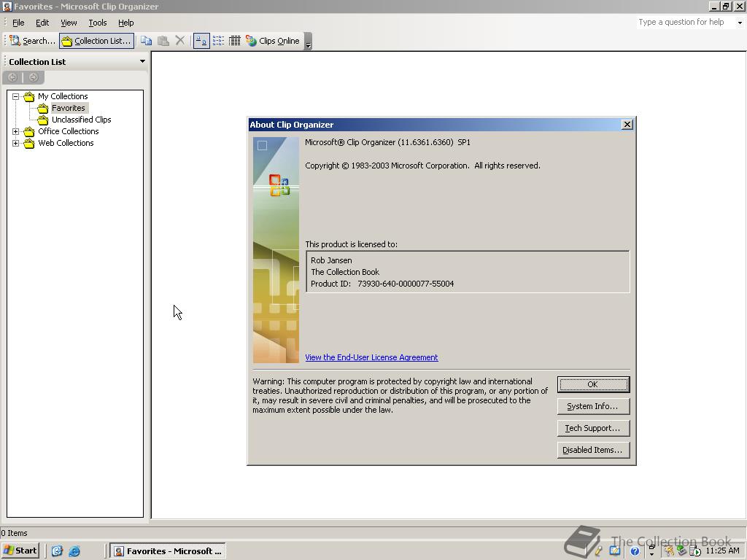Close the About Clip Organizer dialog
This screenshot has height=560, width=747.
coord(627,124)
